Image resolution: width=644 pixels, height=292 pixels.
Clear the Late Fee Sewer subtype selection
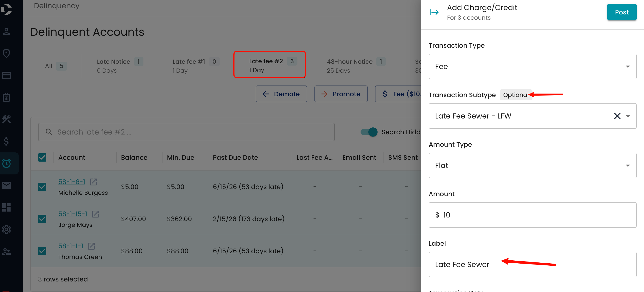[617, 116]
